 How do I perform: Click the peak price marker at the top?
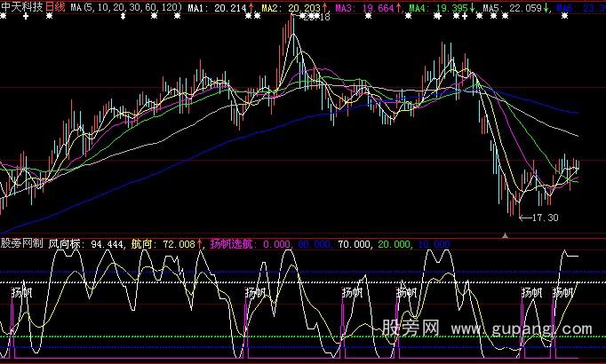(x=316, y=18)
